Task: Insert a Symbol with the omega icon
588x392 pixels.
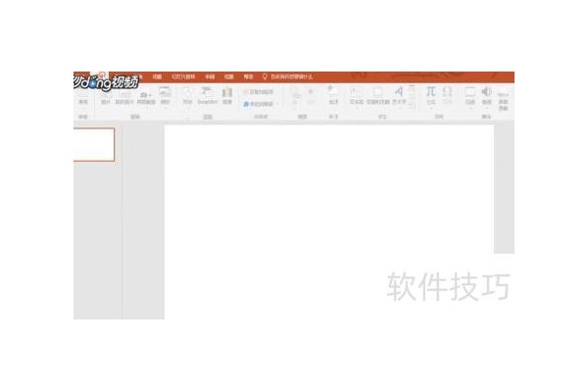Action: (447, 96)
